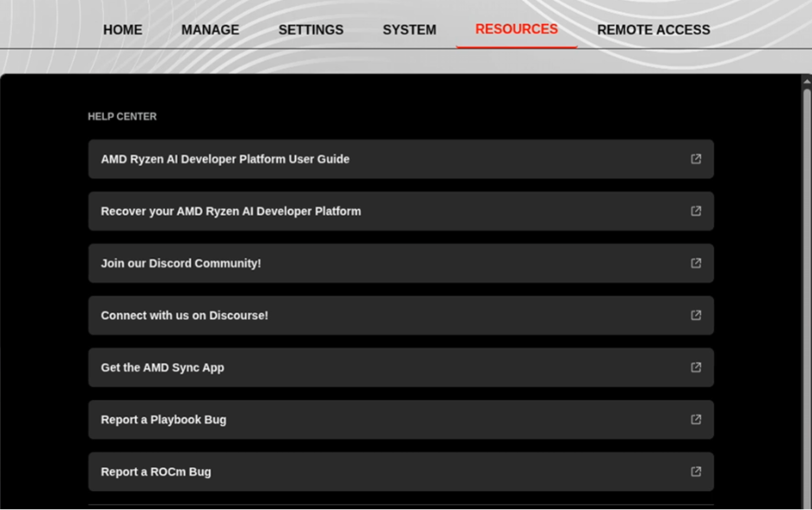Click external link icon on Recover Platform row
Viewport: 812px width, 510px height.
[696, 211]
